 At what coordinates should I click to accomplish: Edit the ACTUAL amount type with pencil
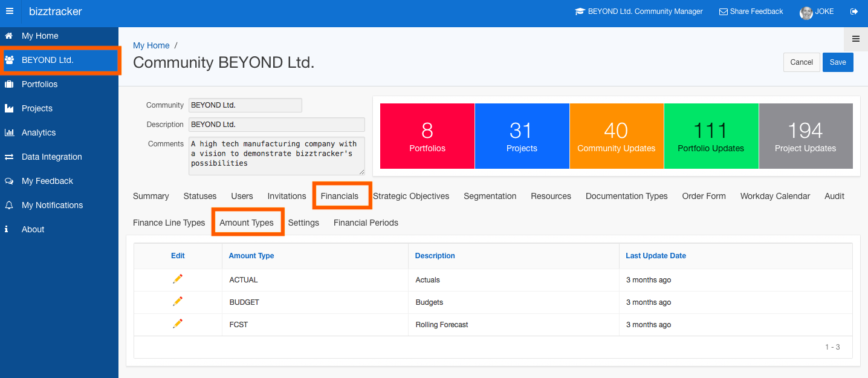[178, 279]
